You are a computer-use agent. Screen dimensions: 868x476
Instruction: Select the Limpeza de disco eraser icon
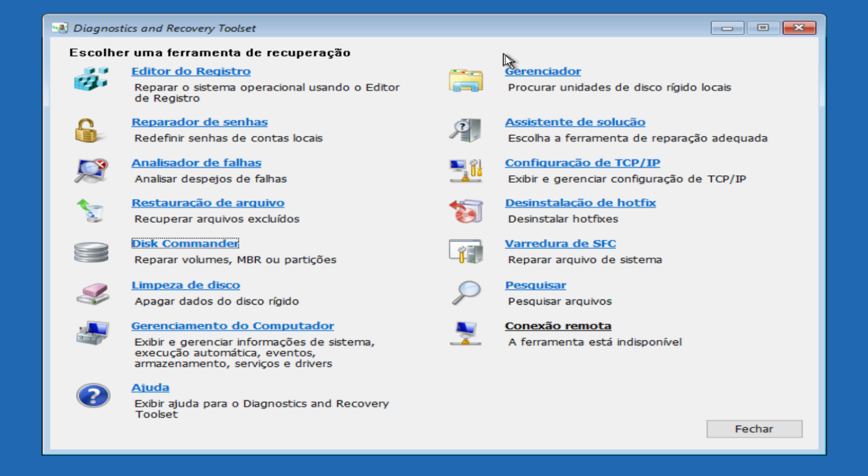click(92, 293)
